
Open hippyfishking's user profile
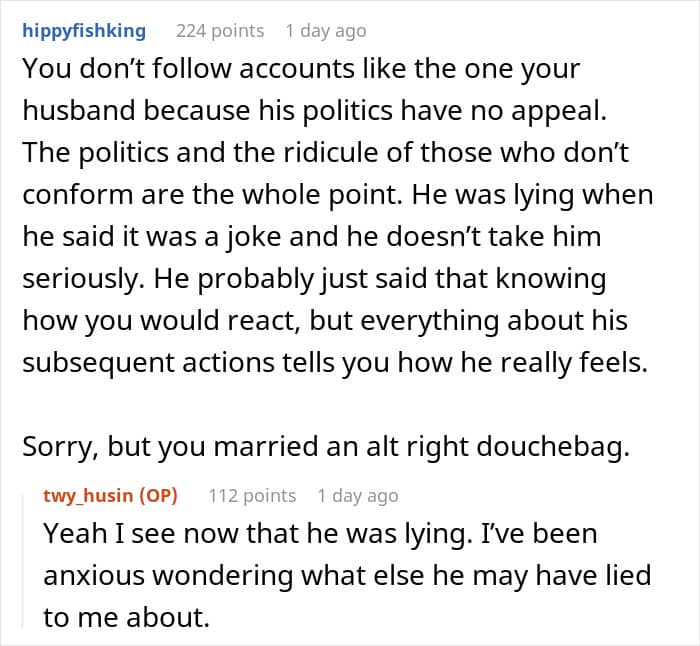coord(84,31)
